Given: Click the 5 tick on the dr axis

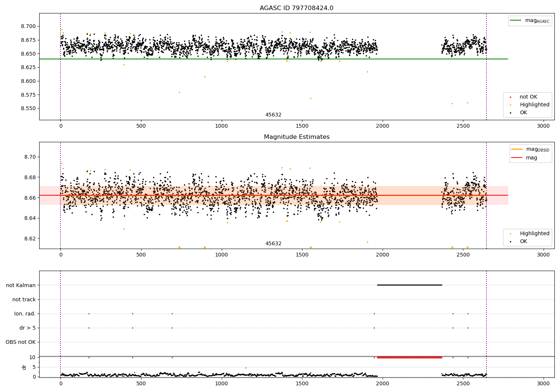Looking at the screenshot, I should point(34,367).
